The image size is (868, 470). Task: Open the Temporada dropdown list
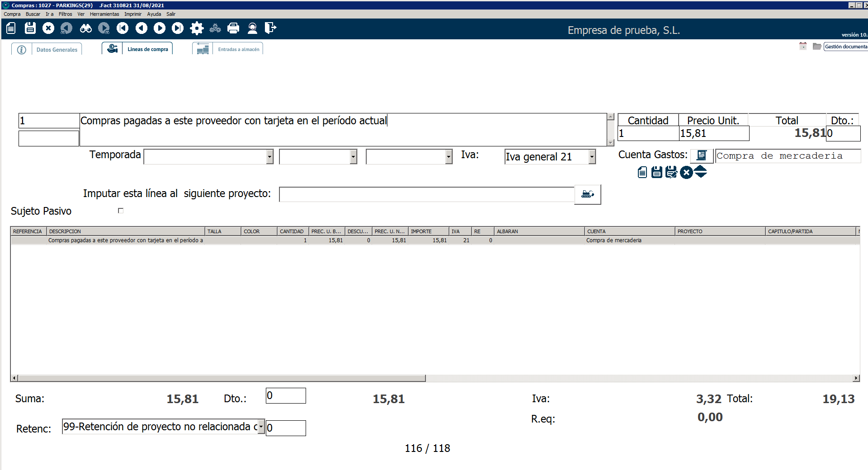[269, 157]
